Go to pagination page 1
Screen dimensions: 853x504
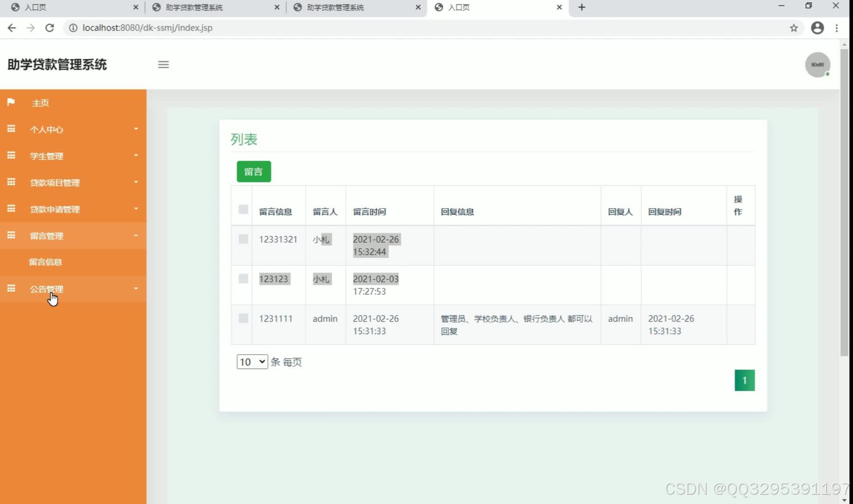tap(745, 380)
